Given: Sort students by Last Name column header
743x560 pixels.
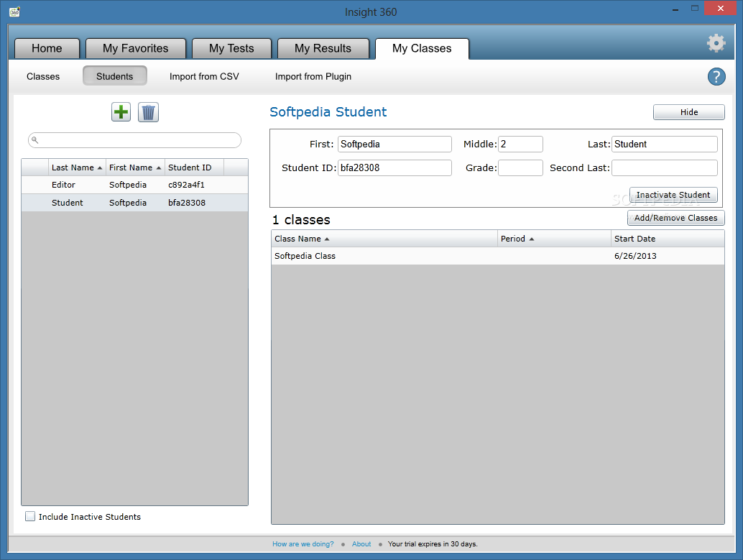Looking at the screenshot, I should pyautogui.click(x=77, y=167).
